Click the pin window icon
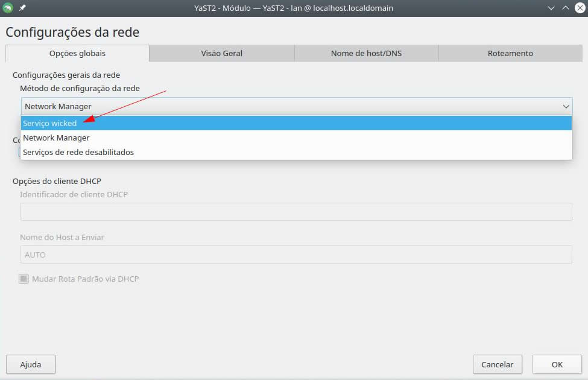Image resolution: width=588 pixels, height=380 pixels. coord(22,8)
